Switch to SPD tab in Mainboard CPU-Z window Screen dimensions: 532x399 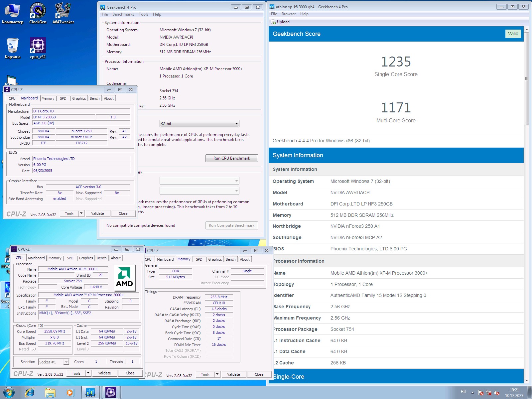click(63, 98)
